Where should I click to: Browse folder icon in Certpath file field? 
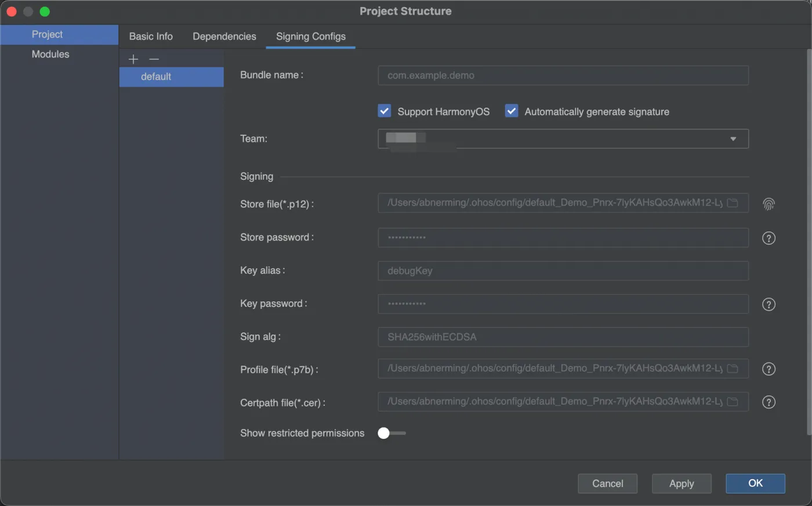[733, 402]
